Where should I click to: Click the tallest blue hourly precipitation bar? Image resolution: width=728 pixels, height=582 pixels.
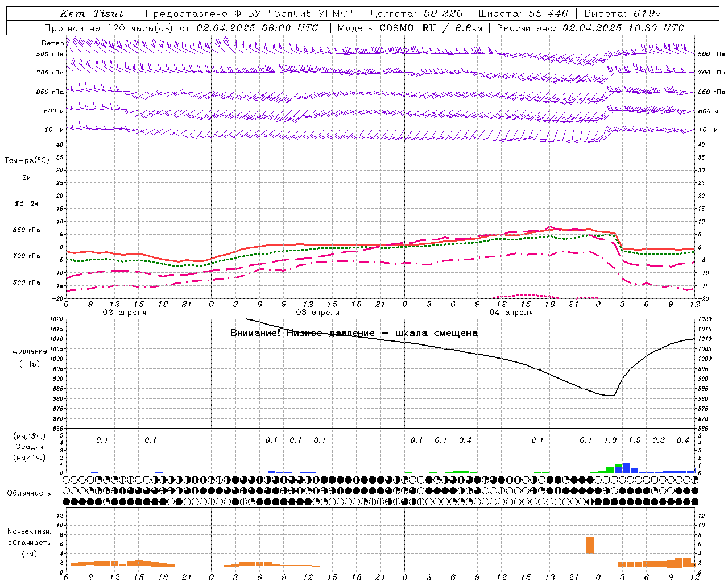[x=626, y=468]
